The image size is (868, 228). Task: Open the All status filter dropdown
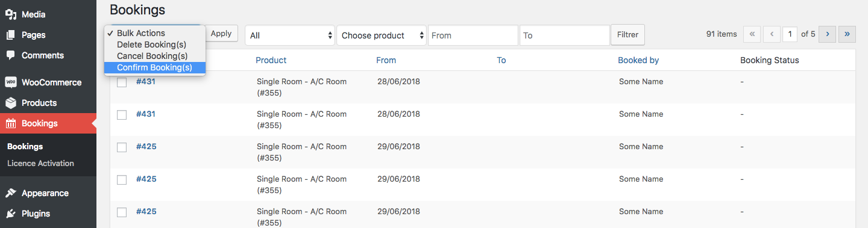pos(290,35)
